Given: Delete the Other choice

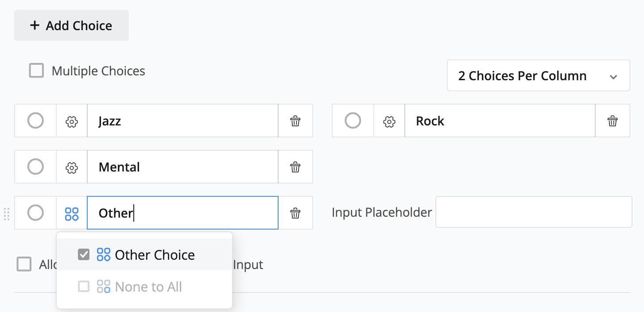Looking at the screenshot, I should 295,213.
